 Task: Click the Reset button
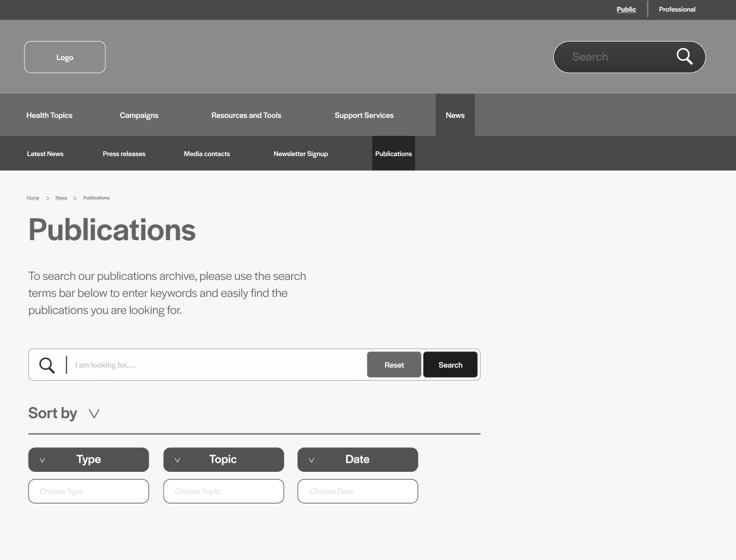(394, 365)
